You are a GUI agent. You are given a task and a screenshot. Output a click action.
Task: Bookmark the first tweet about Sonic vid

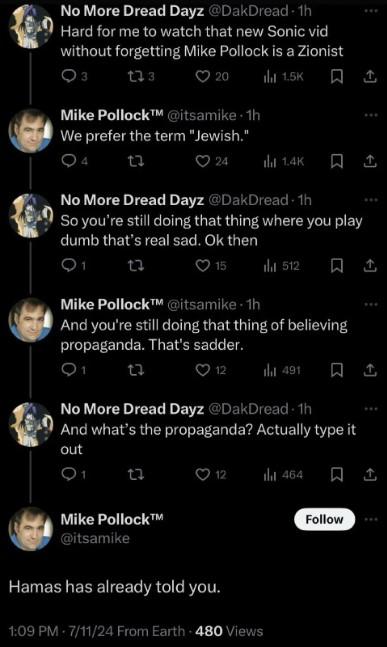point(337,76)
